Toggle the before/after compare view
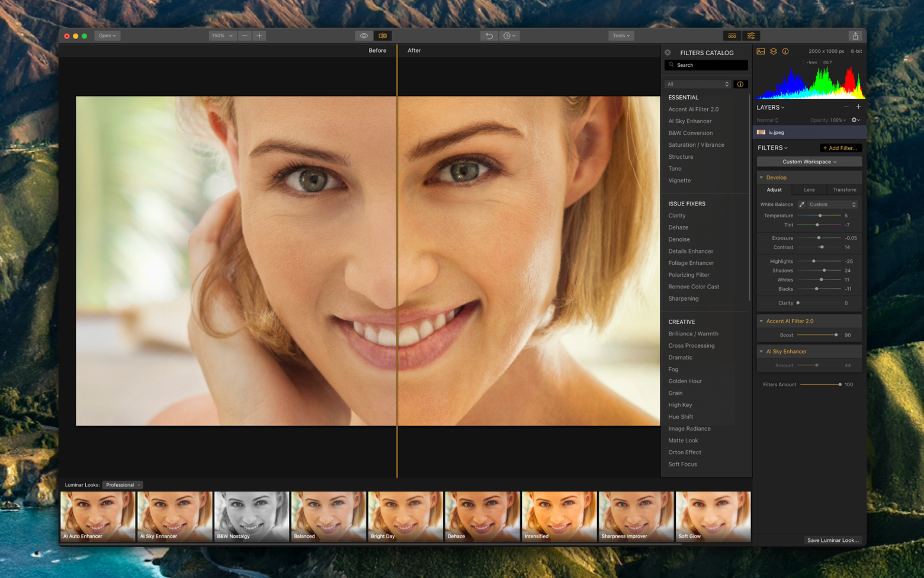 [x=383, y=36]
